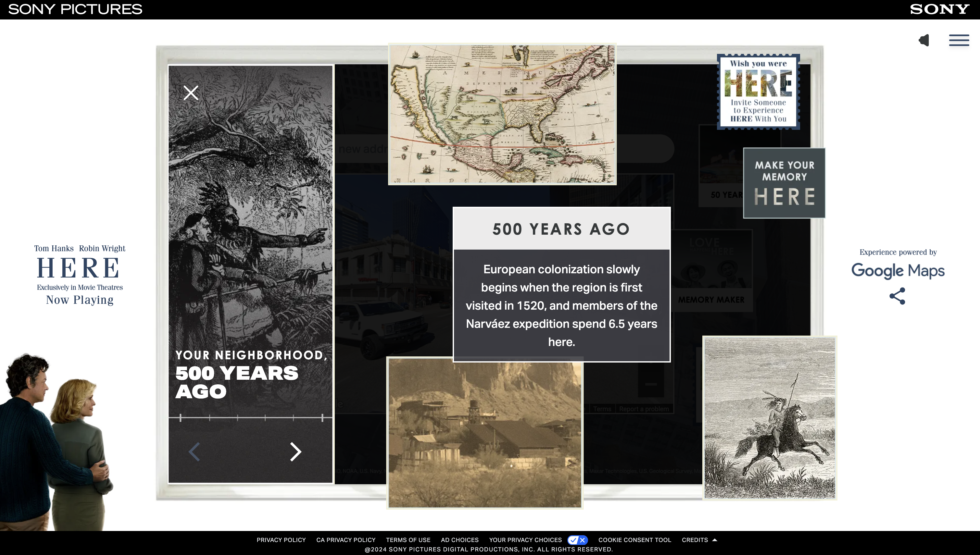Click the first tick on the timeline
Viewport: 980px width, 555px height.
[181, 418]
